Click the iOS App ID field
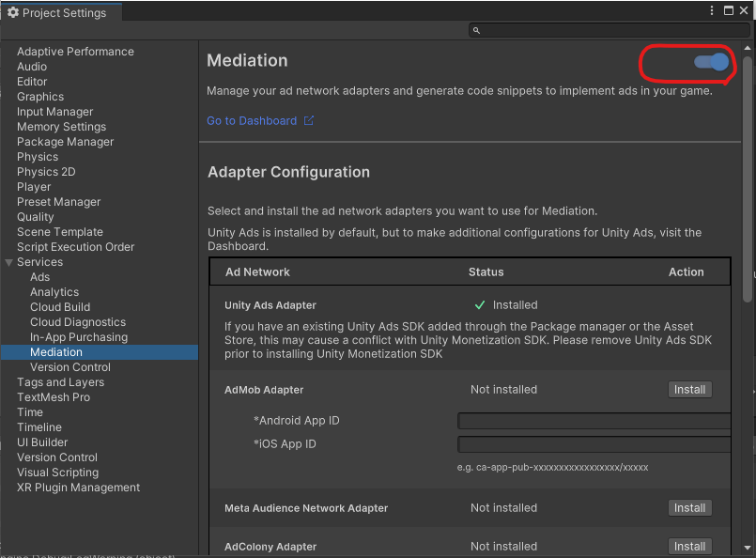 click(x=594, y=444)
